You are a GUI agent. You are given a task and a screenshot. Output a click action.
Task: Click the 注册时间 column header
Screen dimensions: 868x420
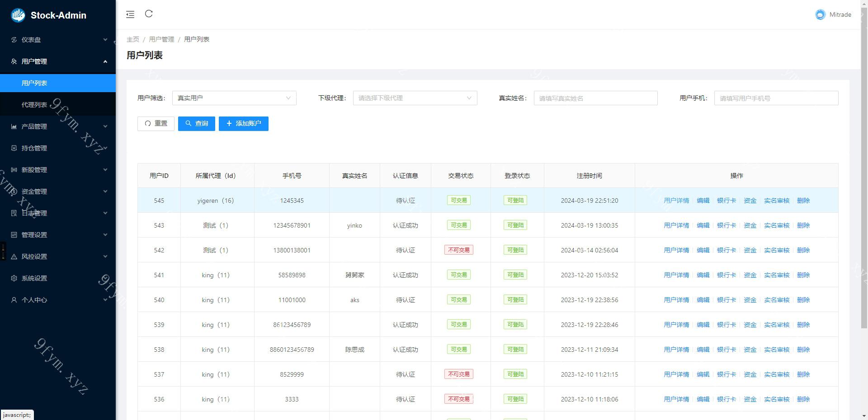[590, 176]
